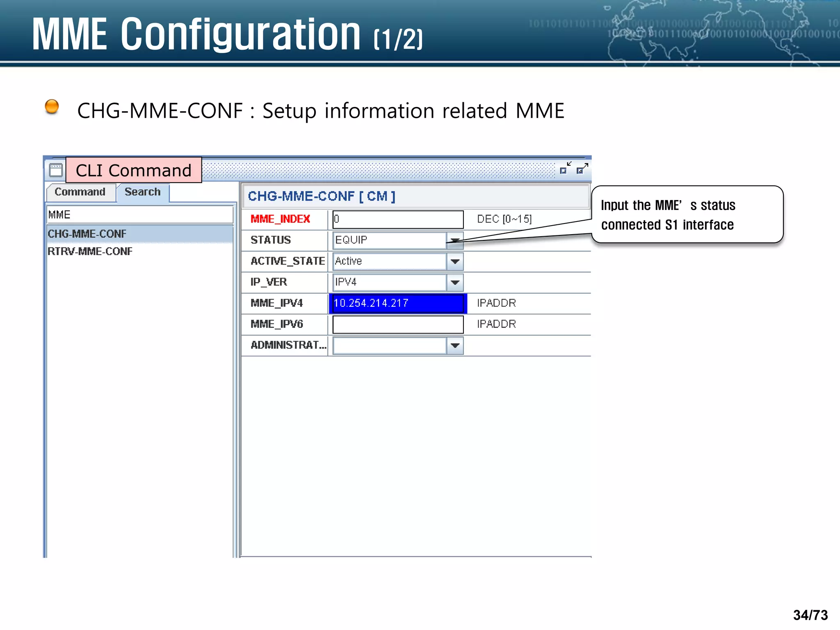The height and width of the screenshot is (630, 840).
Task: Click the CLI window icon in the title bar
Action: 56,170
